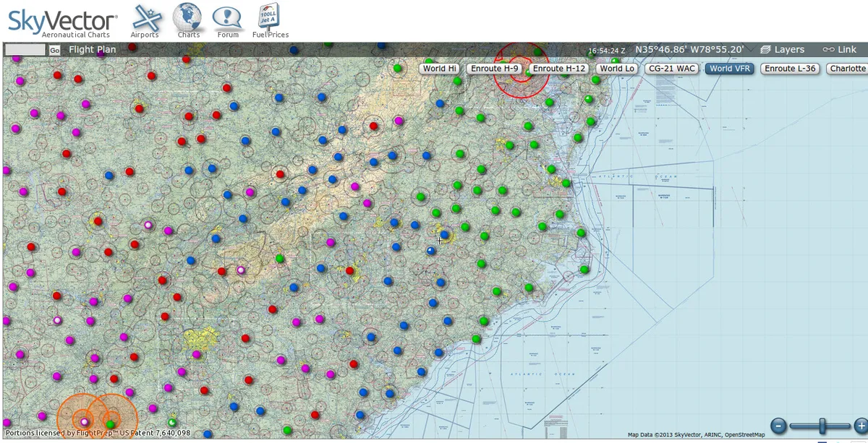Expand the Flight Plan panel
Viewport: 868px width, 443px height.
click(92, 50)
